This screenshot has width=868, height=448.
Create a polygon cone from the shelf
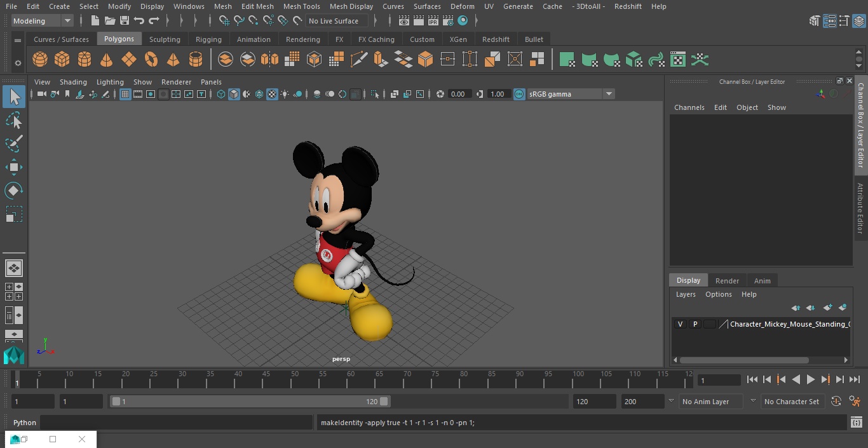(x=107, y=60)
